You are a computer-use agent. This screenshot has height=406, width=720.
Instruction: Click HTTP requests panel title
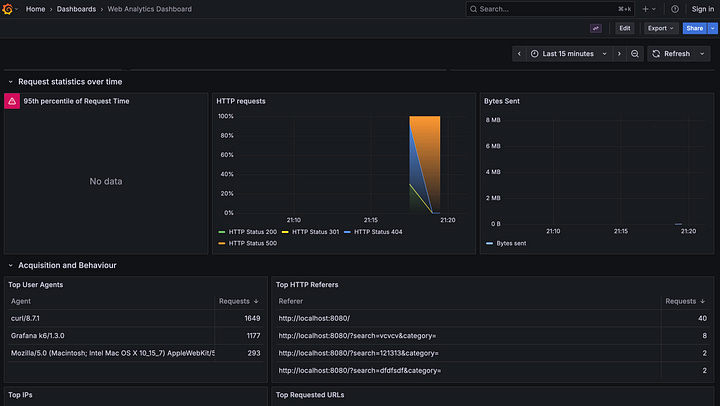[x=241, y=101]
